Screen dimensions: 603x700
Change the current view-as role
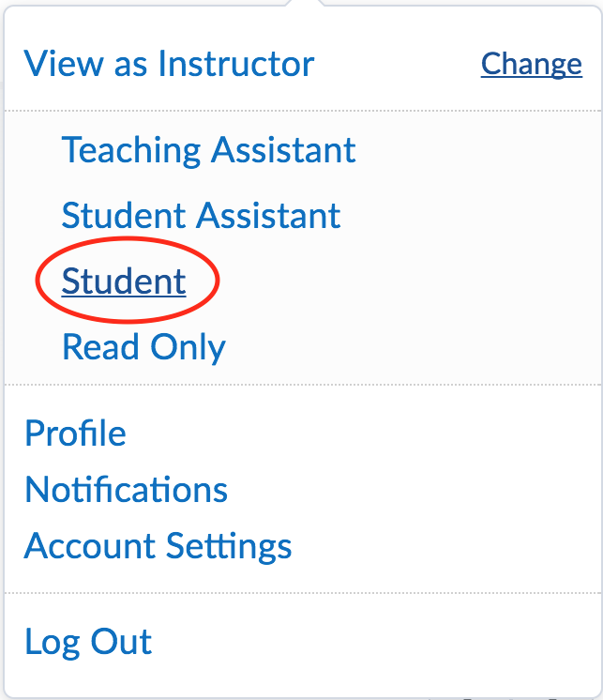pyautogui.click(x=531, y=64)
